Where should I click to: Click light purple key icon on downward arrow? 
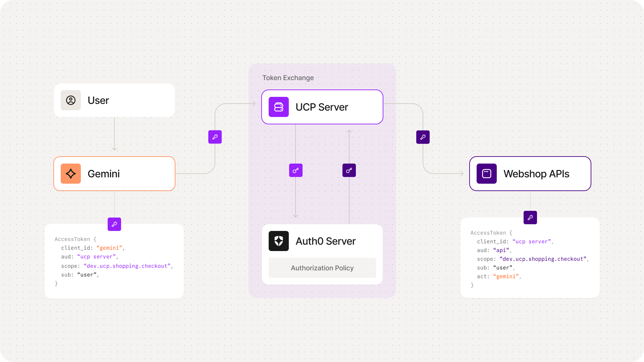[x=296, y=170]
